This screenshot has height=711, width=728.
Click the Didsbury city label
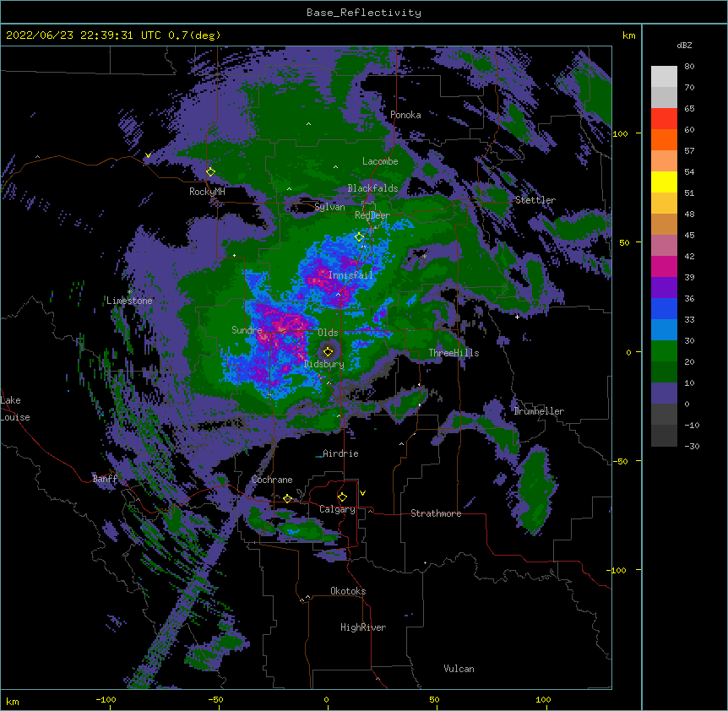pyautogui.click(x=324, y=364)
